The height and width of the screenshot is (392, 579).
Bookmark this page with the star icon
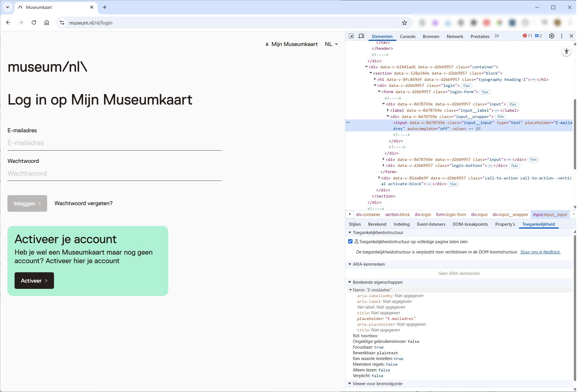[x=404, y=23]
